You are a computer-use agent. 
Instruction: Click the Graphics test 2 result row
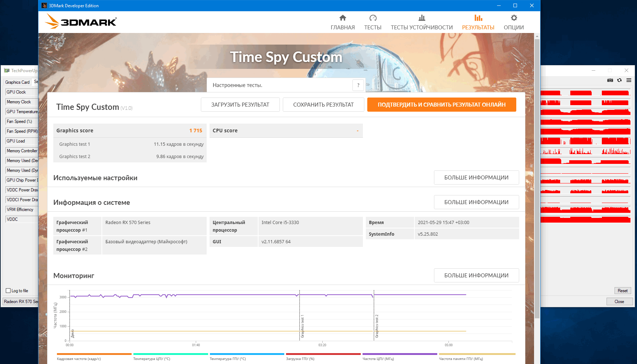click(x=130, y=156)
